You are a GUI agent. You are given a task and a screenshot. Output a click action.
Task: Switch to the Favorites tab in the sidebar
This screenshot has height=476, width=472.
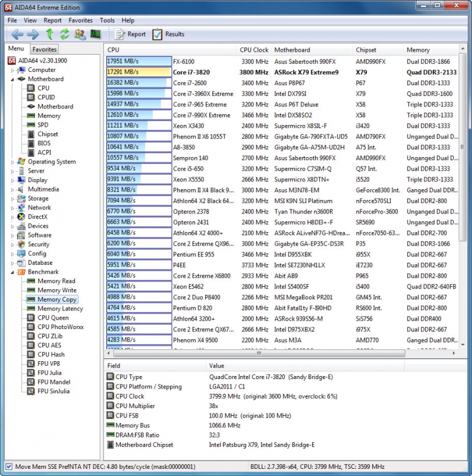(x=45, y=49)
